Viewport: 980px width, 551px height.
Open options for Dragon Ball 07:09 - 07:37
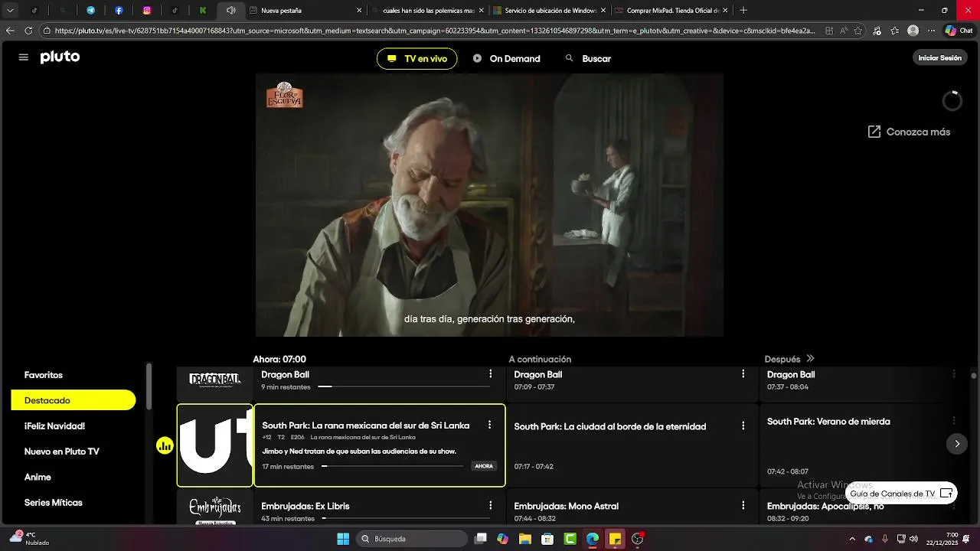pos(743,373)
